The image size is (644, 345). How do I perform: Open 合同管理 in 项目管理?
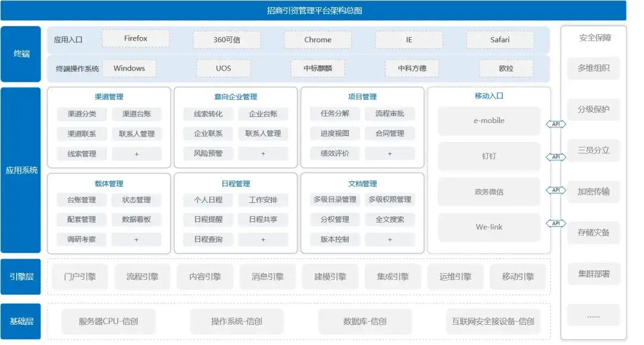coord(390,133)
